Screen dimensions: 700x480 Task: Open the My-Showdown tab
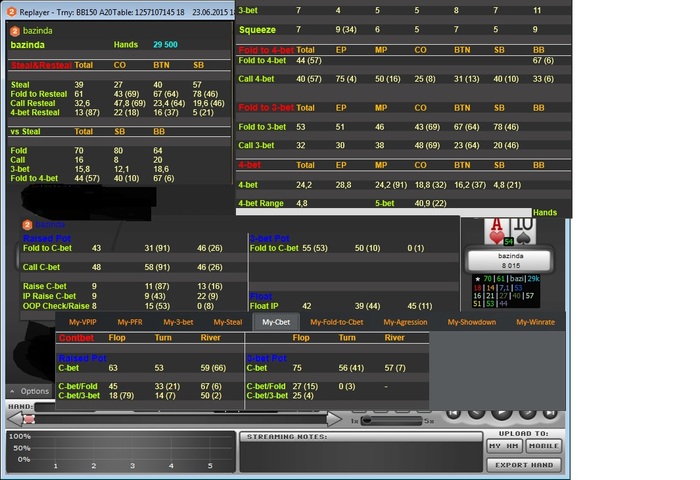(x=472, y=322)
